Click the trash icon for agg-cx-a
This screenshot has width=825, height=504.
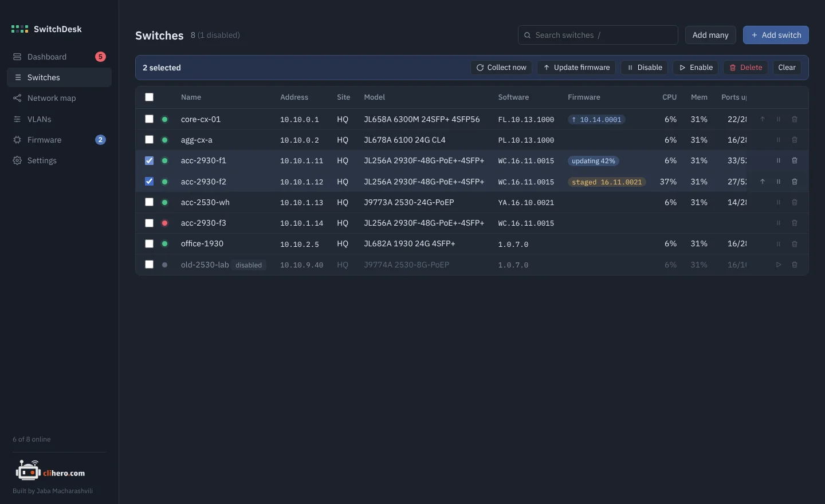pos(795,140)
